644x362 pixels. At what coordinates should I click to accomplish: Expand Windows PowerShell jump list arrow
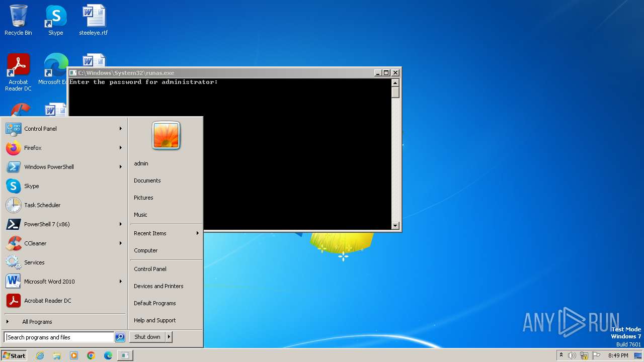pyautogui.click(x=121, y=167)
